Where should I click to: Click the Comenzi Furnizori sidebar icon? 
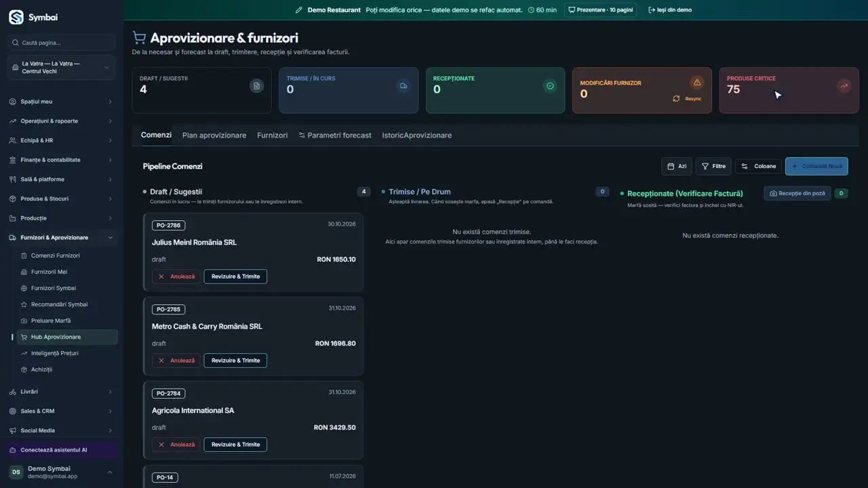pos(24,256)
